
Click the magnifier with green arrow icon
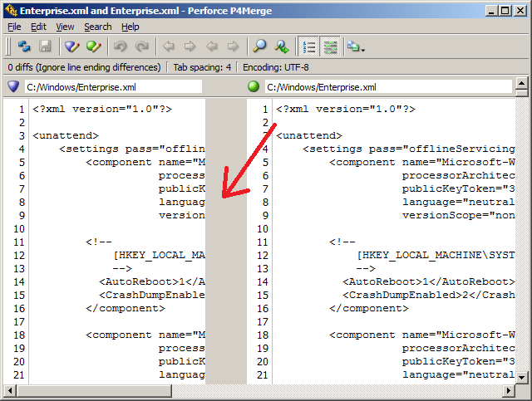282,46
